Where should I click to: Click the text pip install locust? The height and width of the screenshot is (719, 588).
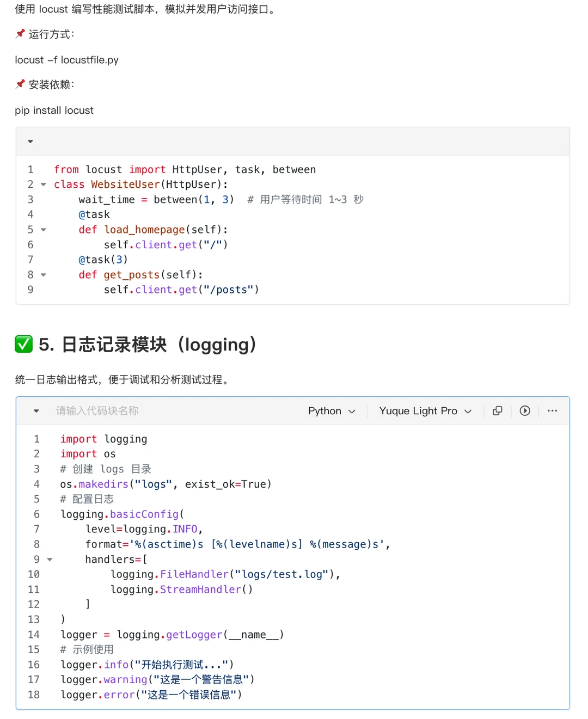click(54, 110)
